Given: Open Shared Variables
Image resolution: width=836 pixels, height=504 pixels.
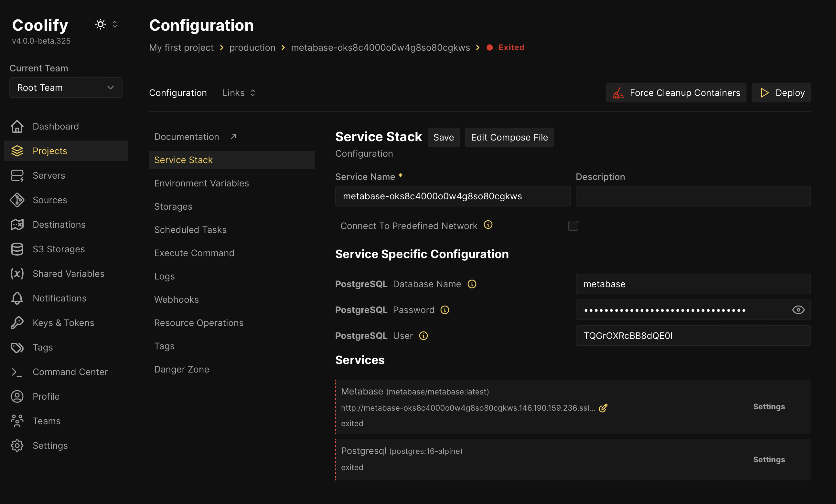Looking at the screenshot, I should point(69,273).
